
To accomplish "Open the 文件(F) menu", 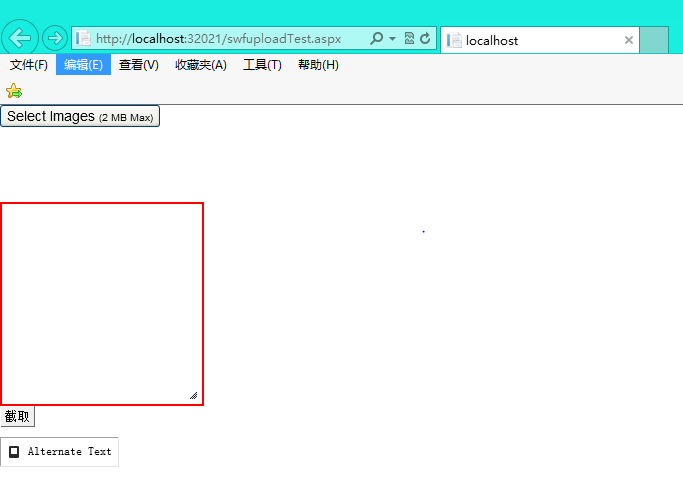I will click(x=29, y=65).
